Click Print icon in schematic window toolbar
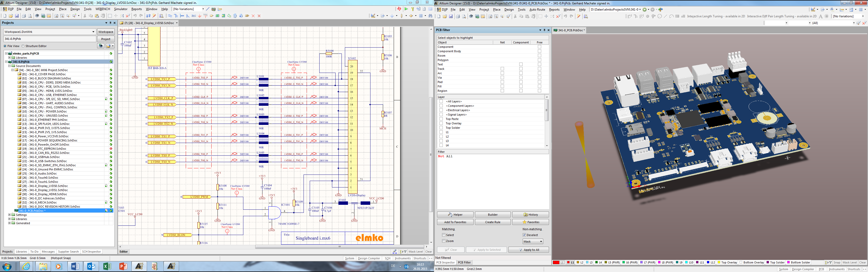 click(x=24, y=16)
